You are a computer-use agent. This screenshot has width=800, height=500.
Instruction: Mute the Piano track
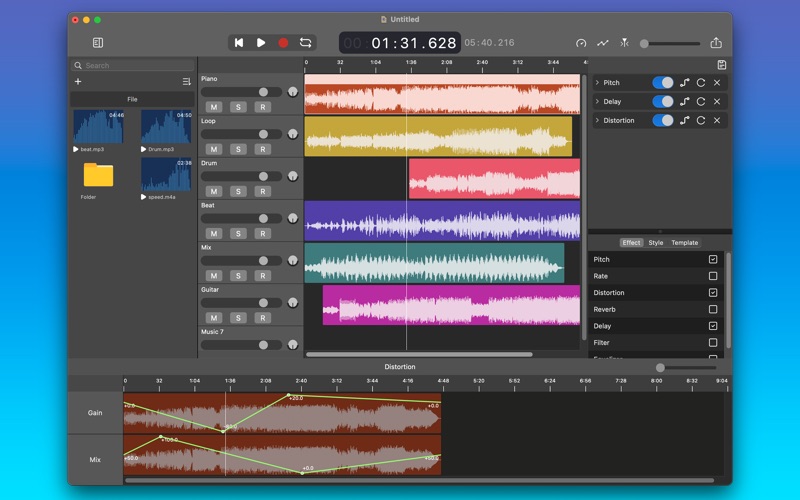pyautogui.click(x=214, y=107)
